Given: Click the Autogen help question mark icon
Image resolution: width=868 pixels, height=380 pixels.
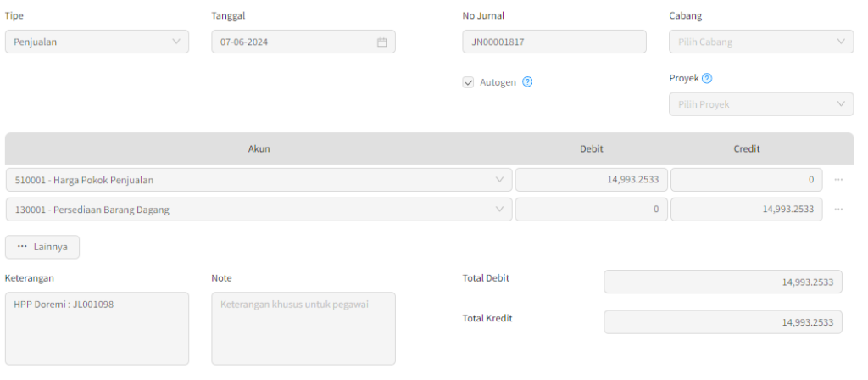Looking at the screenshot, I should tap(527, 82).
